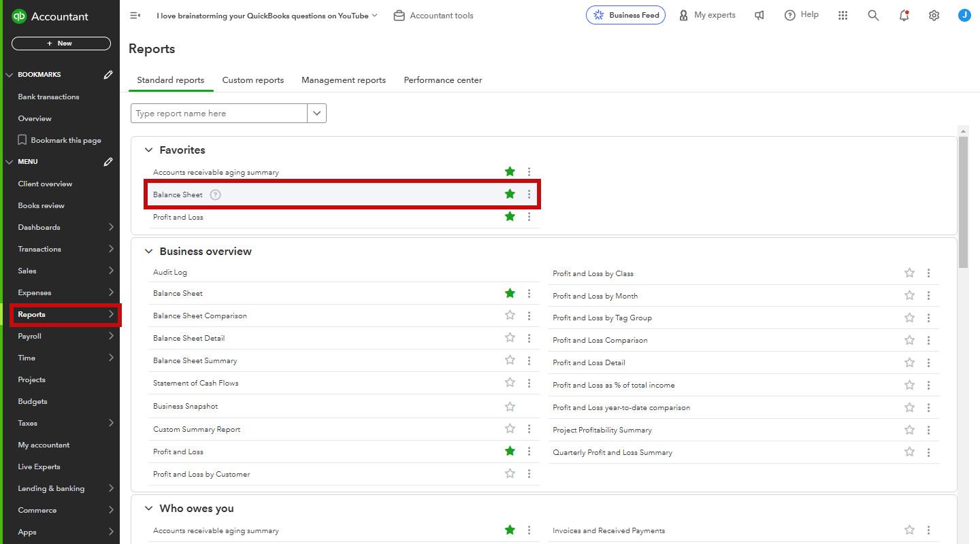Favorite the Statement of Cash Flows report
Image resolution: width=980 pixels, height=544 pixels.
[510, 383]
